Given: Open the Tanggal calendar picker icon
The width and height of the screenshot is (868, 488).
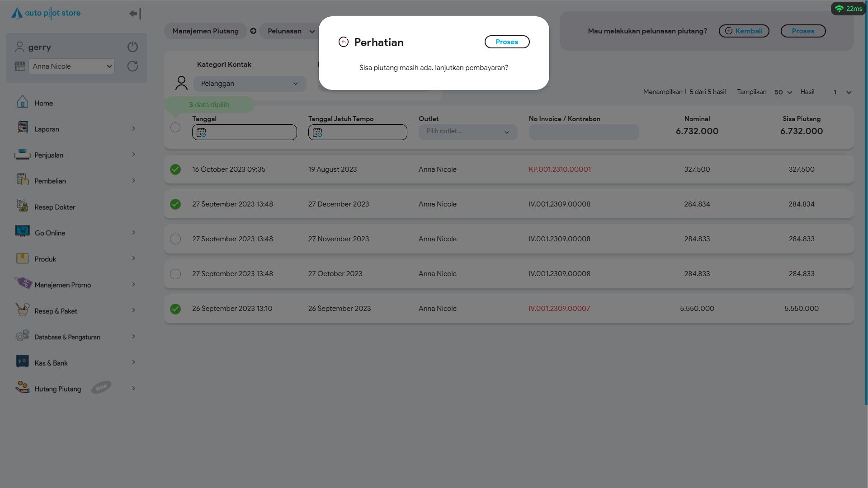Looking at the screenshot, I should [x=201, y=132].
